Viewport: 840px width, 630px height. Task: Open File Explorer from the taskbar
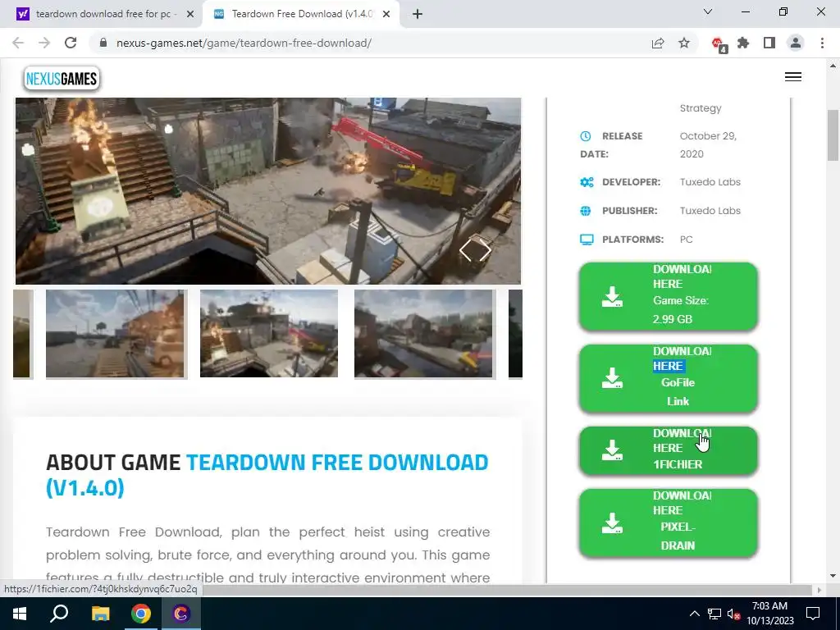pos(100,614)
